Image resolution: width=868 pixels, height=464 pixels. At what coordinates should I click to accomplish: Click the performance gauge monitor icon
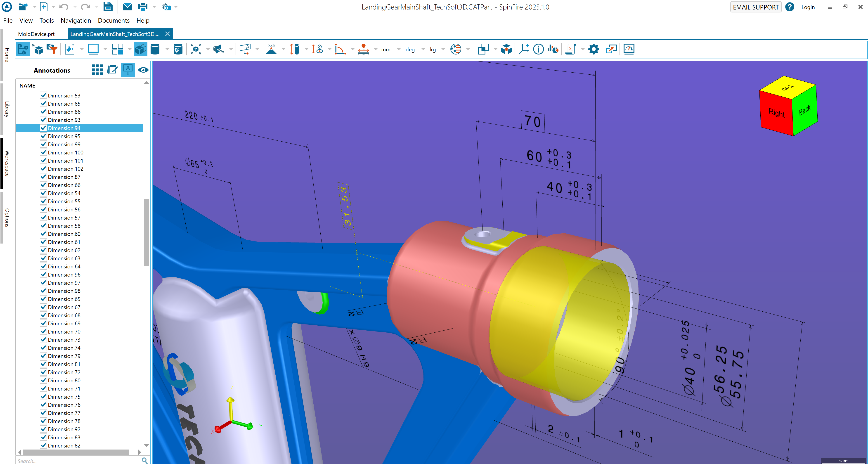click(x=629, y=49)
